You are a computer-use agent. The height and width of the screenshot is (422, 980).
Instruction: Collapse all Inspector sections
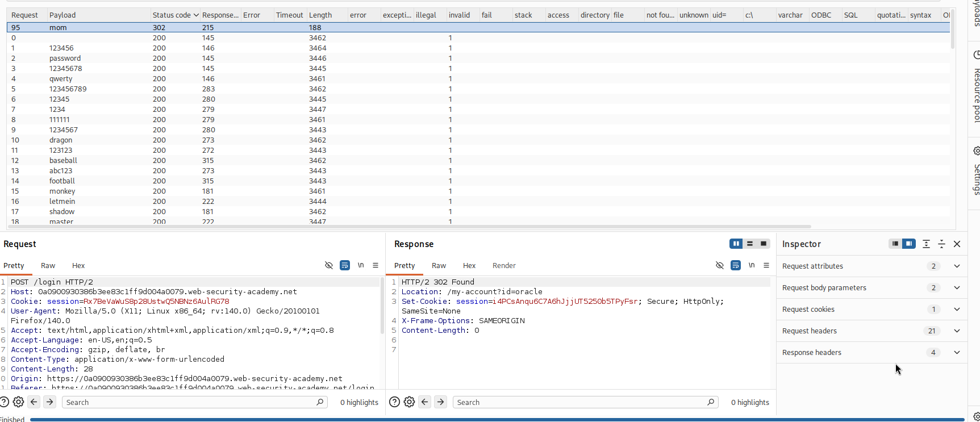(941, 244)
